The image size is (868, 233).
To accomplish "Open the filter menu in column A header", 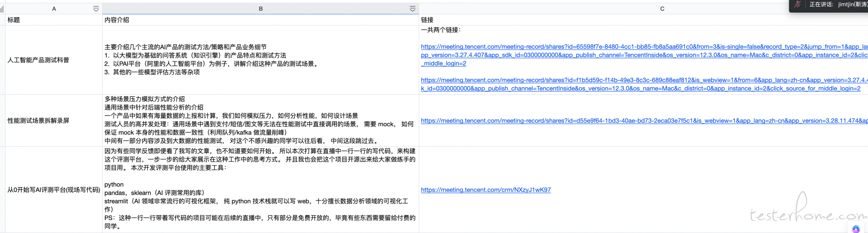I will tap(96, 9).
